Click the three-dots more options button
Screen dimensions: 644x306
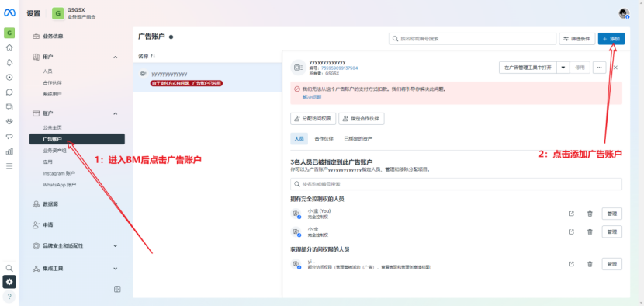click(600, 68)
